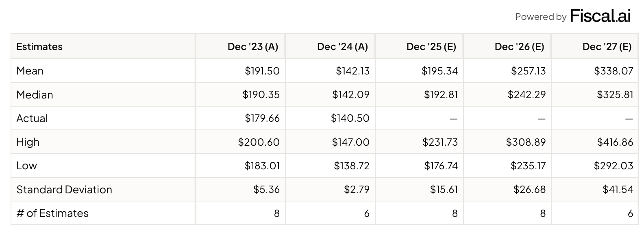Select the Median row label
This screenshot has width=644, height=232.
click(35, 95)
